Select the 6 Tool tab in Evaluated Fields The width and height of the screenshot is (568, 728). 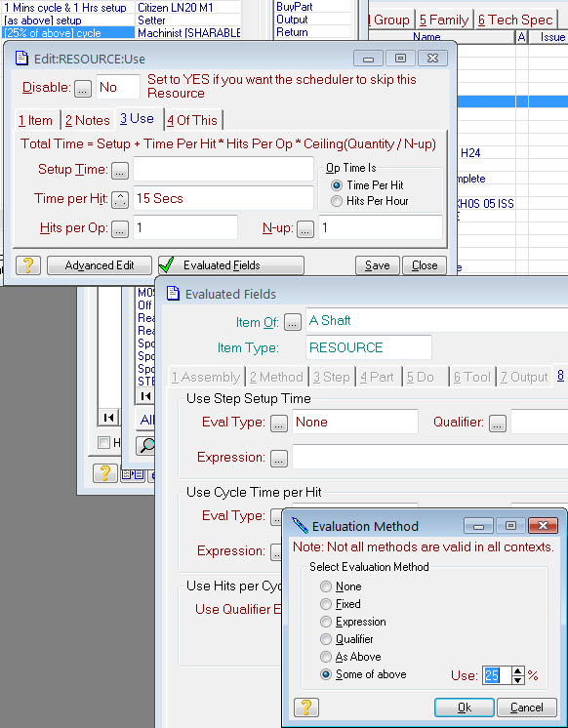(471, 377)
